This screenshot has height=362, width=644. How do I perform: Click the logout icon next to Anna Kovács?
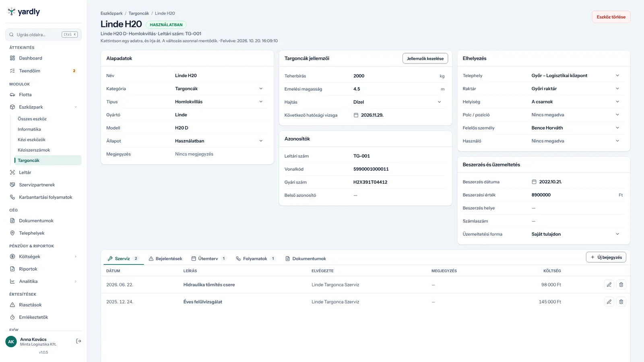[78, 341]
